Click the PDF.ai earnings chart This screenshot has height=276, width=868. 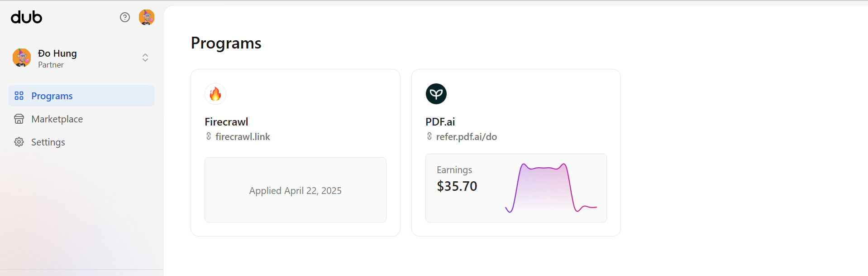[x=551, y=188]
